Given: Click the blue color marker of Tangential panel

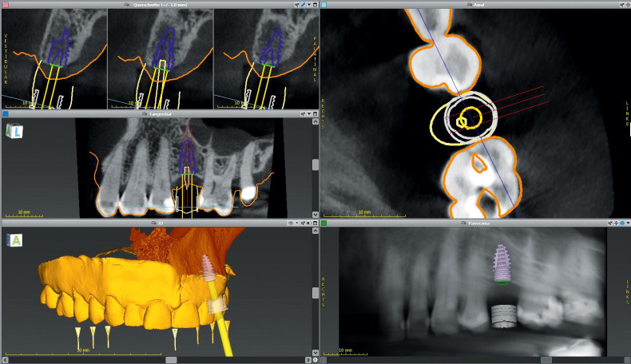Looking at the screenshot, I should tap(6, 114).
